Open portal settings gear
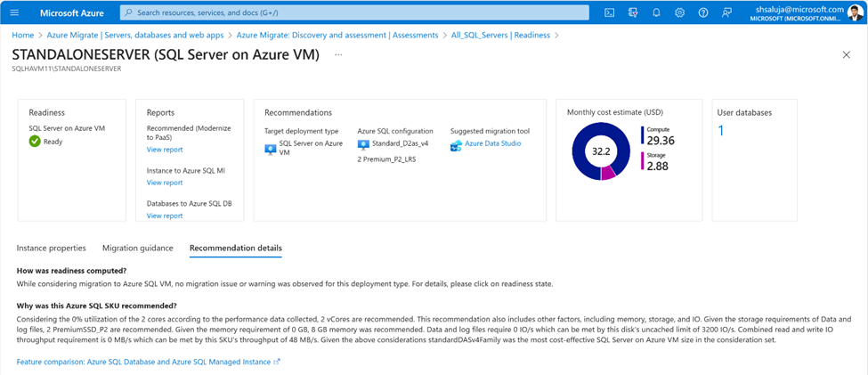 coord(680,12)
